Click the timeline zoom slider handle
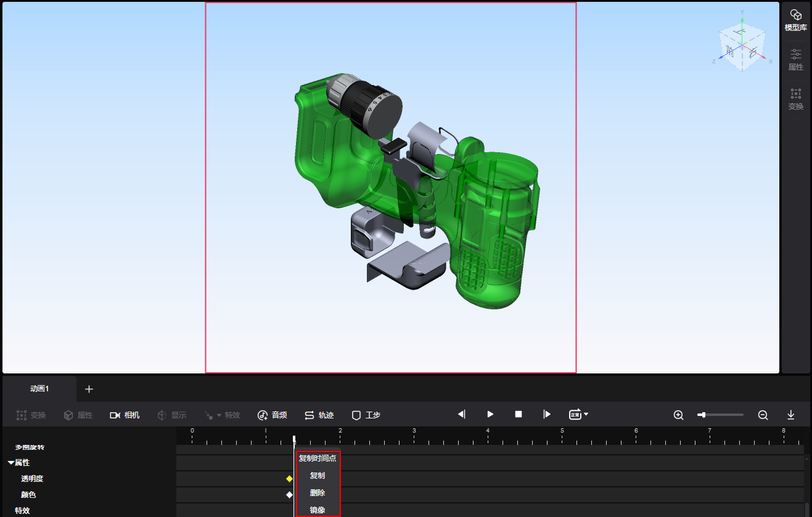Image resolution: width=812 pixels, height=517 pixels. (703, 415)
